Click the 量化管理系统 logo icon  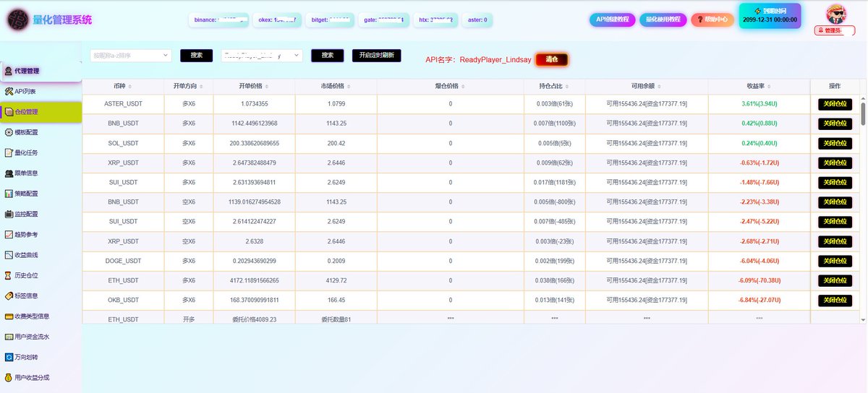(x=17, y=20)
